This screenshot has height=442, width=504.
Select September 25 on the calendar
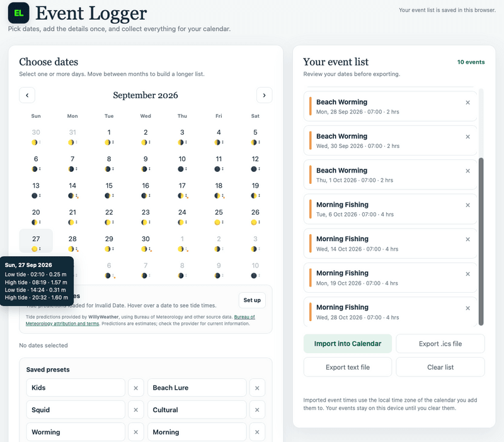[x=219, y=217]
